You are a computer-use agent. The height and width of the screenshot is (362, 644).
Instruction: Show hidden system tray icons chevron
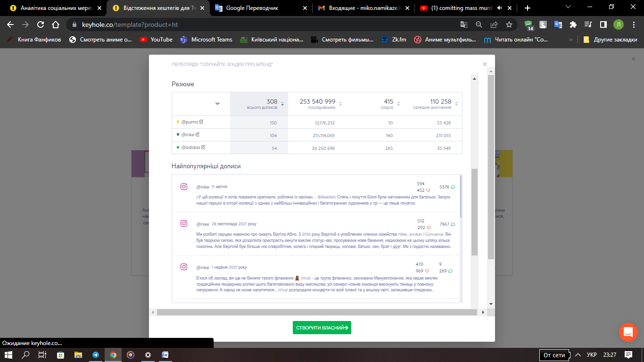[577, 354]
